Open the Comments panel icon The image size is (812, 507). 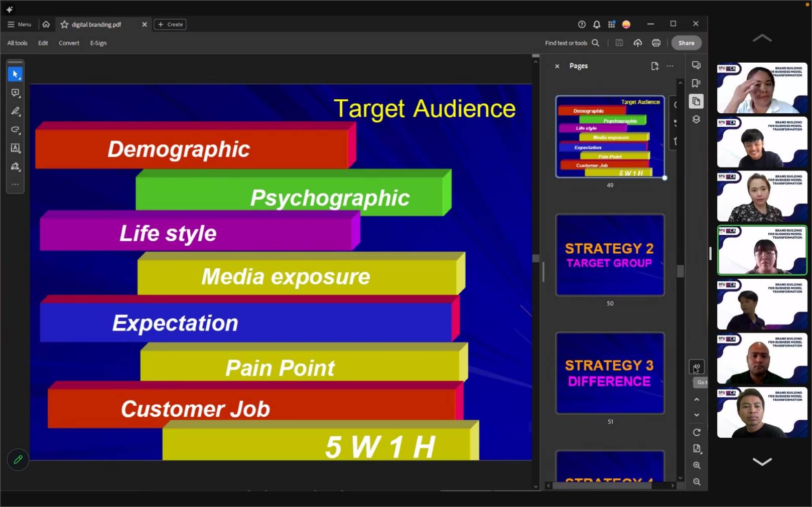click(x=696, y=65)
